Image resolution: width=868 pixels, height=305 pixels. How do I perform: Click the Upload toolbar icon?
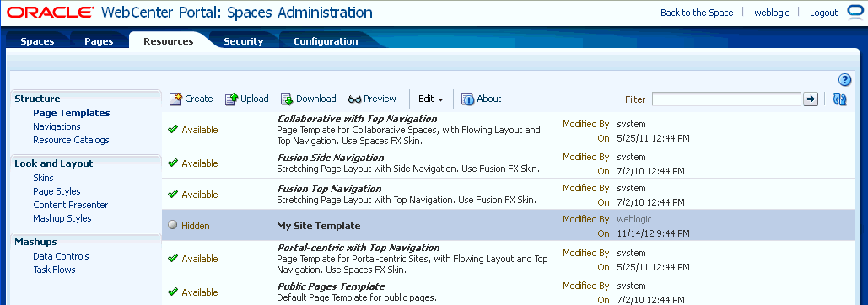231,99
